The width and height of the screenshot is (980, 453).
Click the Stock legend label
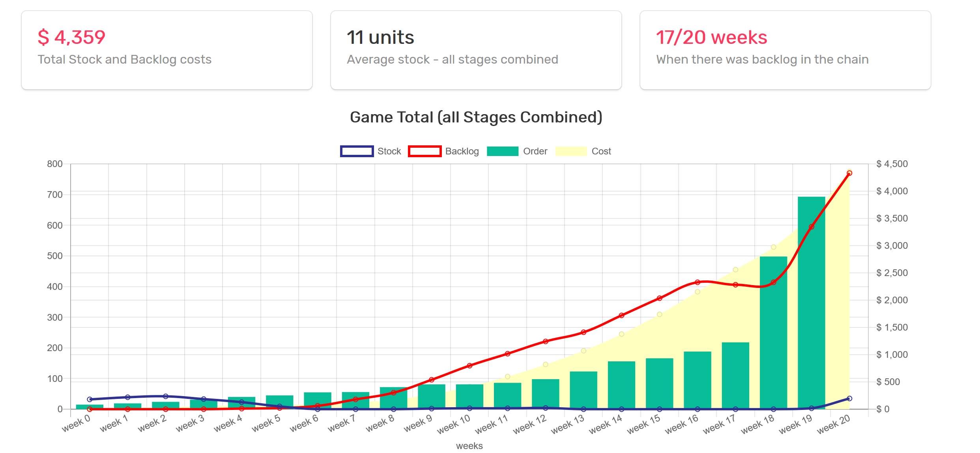389,151
